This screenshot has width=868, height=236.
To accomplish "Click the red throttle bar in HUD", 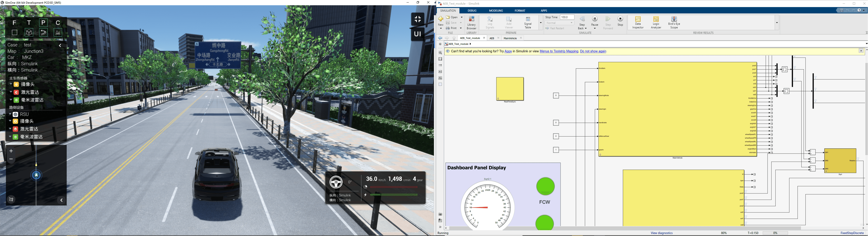I will 394,187.
